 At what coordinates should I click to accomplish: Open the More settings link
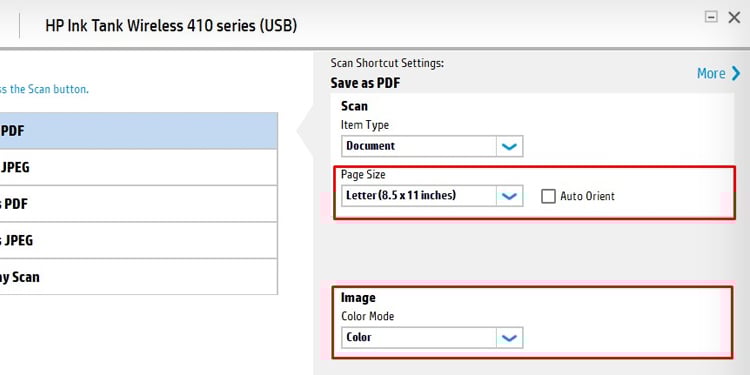point(711,74)
